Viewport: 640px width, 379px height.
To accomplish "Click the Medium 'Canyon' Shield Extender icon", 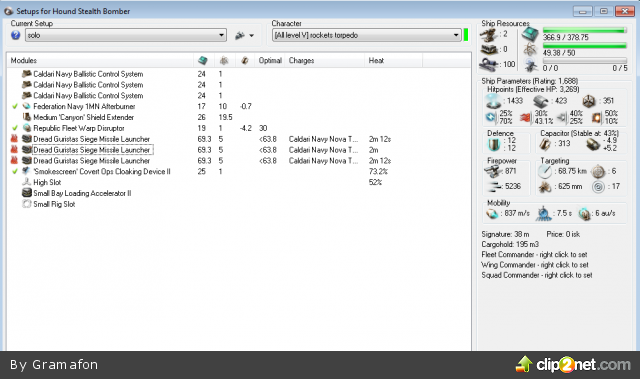I will click(27, 117).
